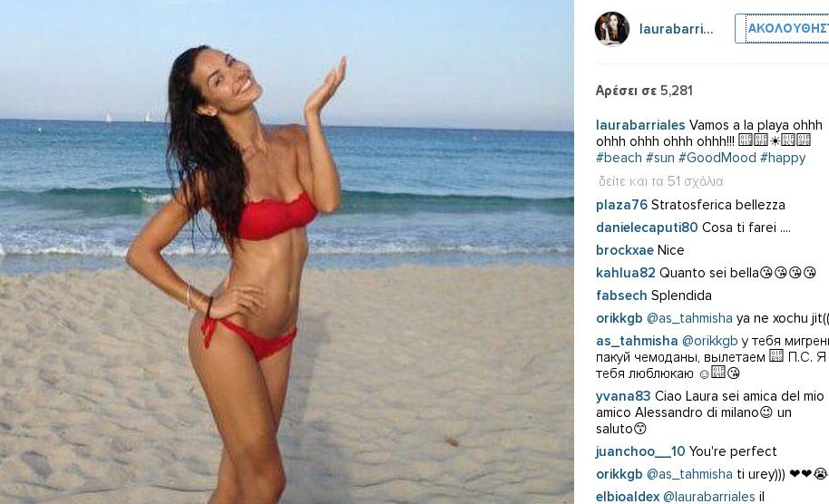The image size is (829, 504).
Task: Open the #GoodMood hashtag
Action: coord(717,158)
